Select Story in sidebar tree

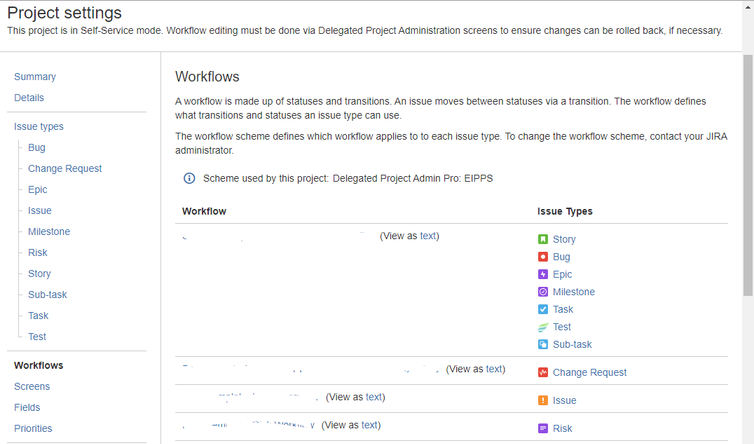pos(39,274)
